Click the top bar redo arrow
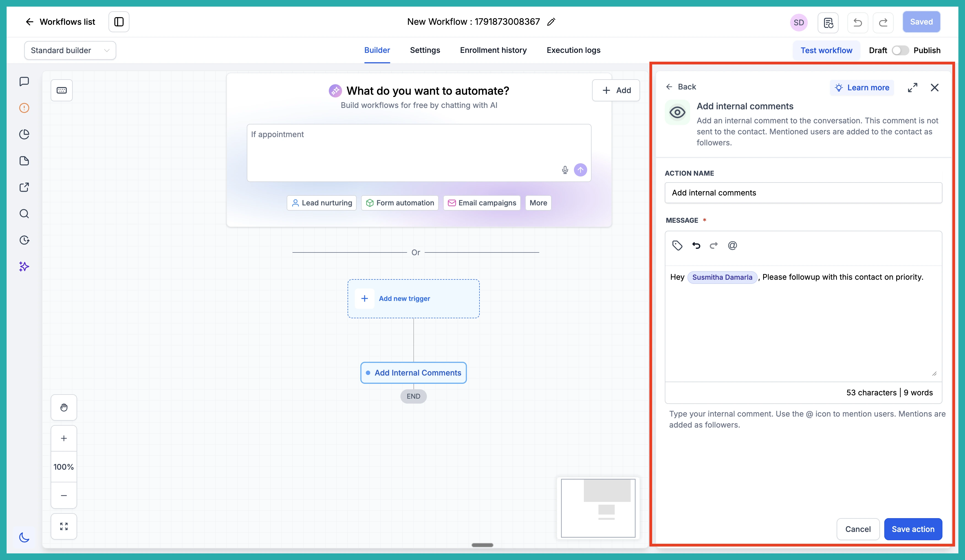Viewport: 965px width, 560px height. (883, 23)
